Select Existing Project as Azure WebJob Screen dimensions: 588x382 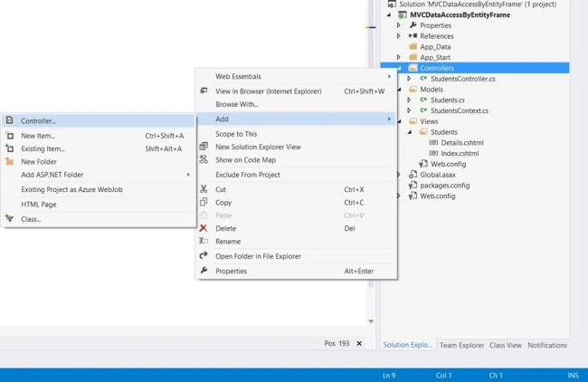pos(99,189)
